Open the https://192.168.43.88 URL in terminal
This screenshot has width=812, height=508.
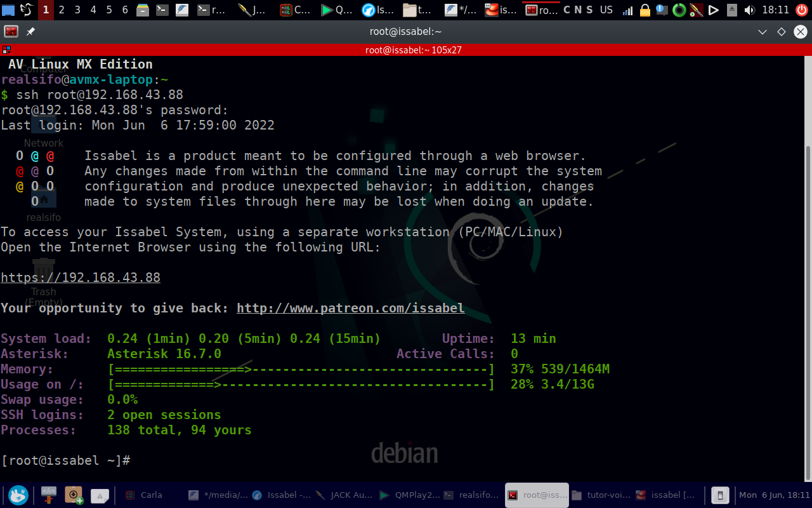click(x=81, y=277)
